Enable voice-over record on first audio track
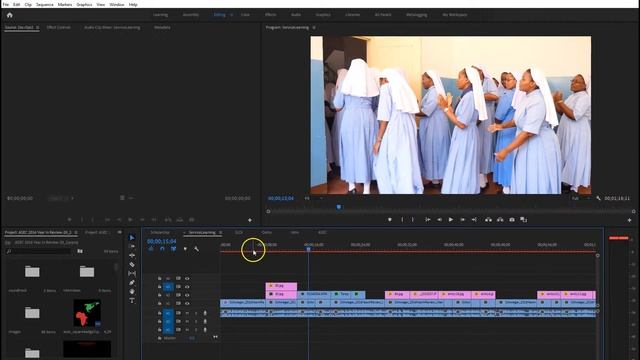640x360 pixels. [205, 313]
